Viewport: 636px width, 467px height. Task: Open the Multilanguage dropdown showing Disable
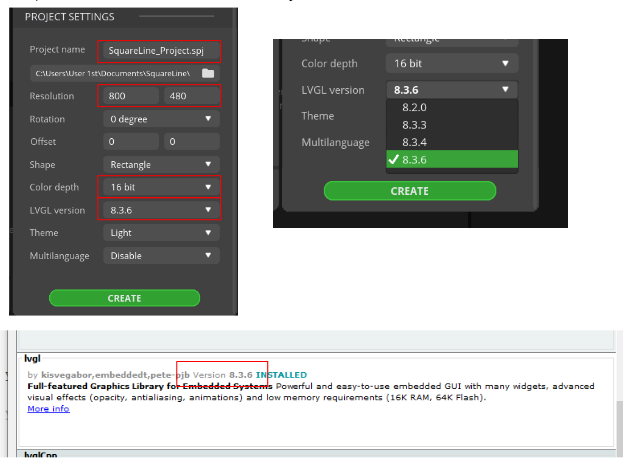tap(161, 256)
